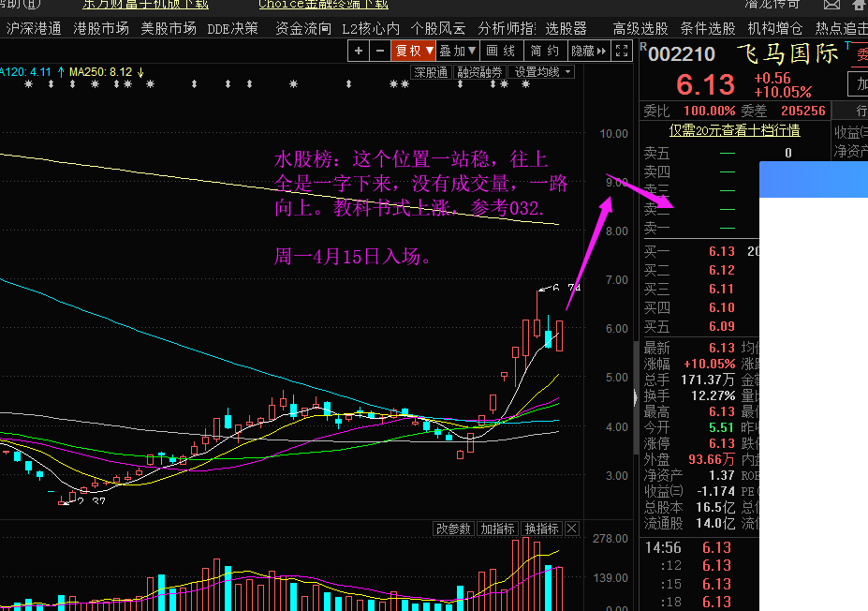The image size is (868, 611).
Task: Click the +10.05% change under +0.56
Action: tap(783, 92)
